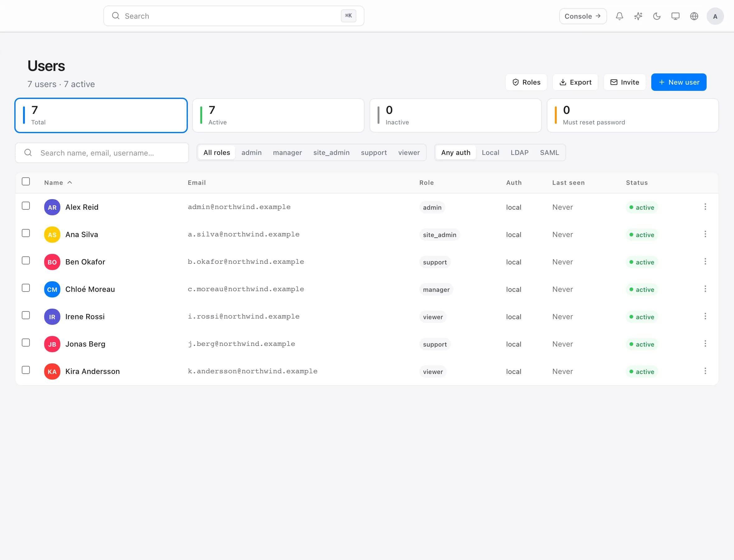Filter by All roles tab
This screenshot has height=560, width=734.
click(216, 152)
